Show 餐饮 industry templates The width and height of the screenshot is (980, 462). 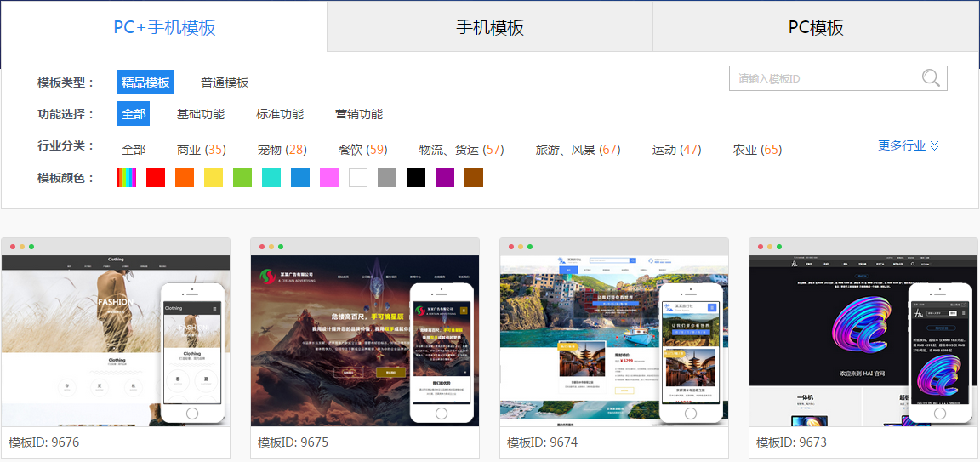coord(362,150)
